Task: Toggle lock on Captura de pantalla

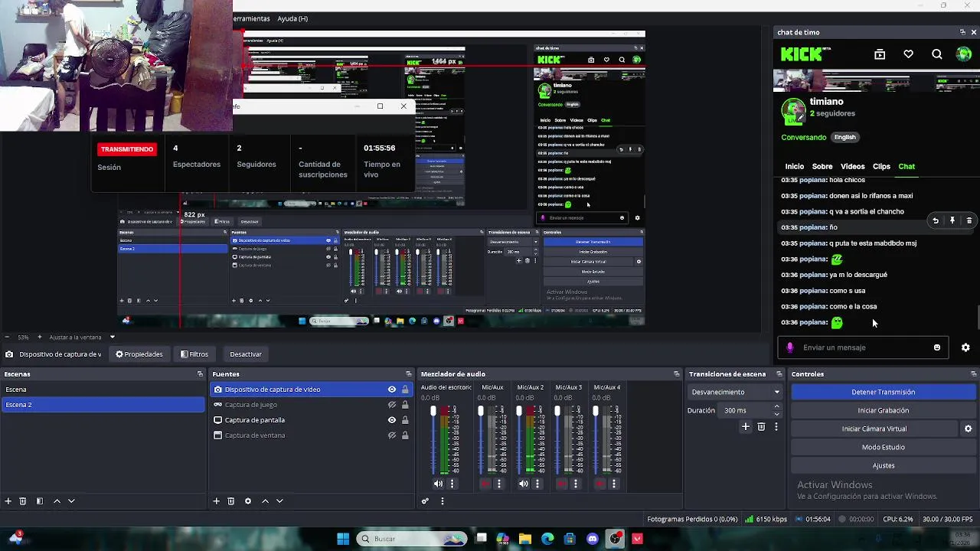Action: point(405,420)
